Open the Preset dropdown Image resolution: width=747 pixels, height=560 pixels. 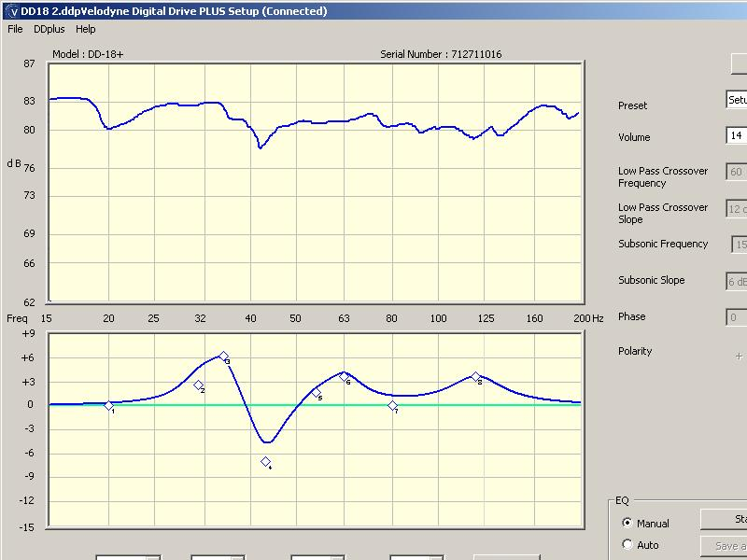point(736,100)
